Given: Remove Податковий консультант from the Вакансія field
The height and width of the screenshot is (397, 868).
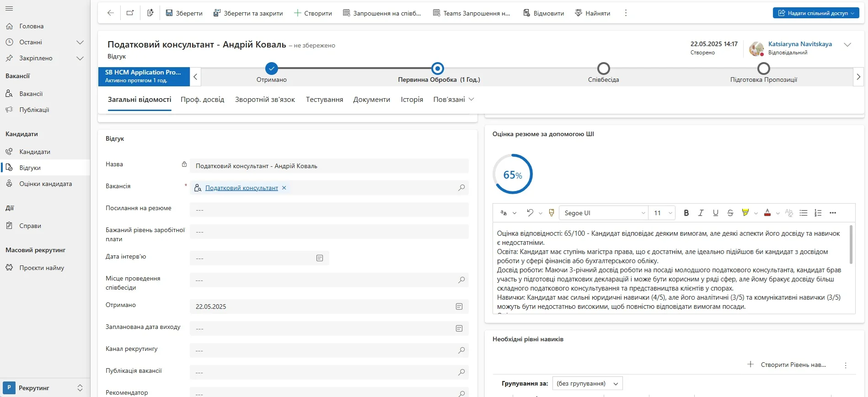Looking at the screenshot, I should point(284,188).
